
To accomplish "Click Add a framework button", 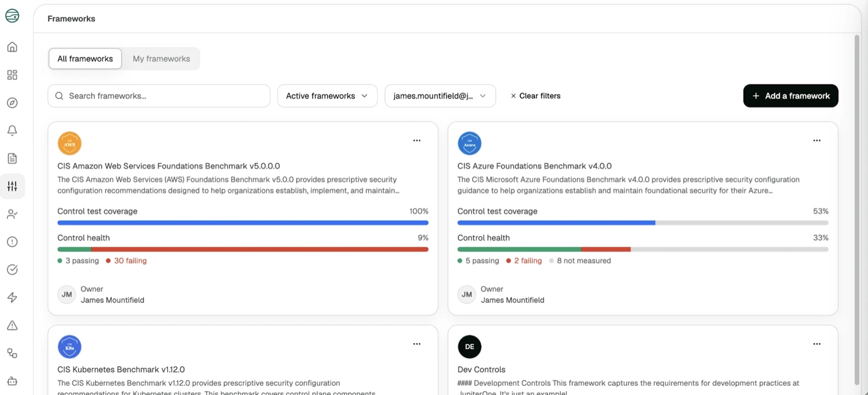I will (790, 96).
